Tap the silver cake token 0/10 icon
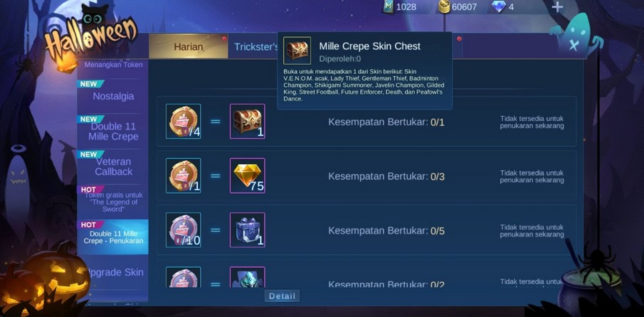The width and height of the screenshot is (644, 317). [x=183, y=230]
